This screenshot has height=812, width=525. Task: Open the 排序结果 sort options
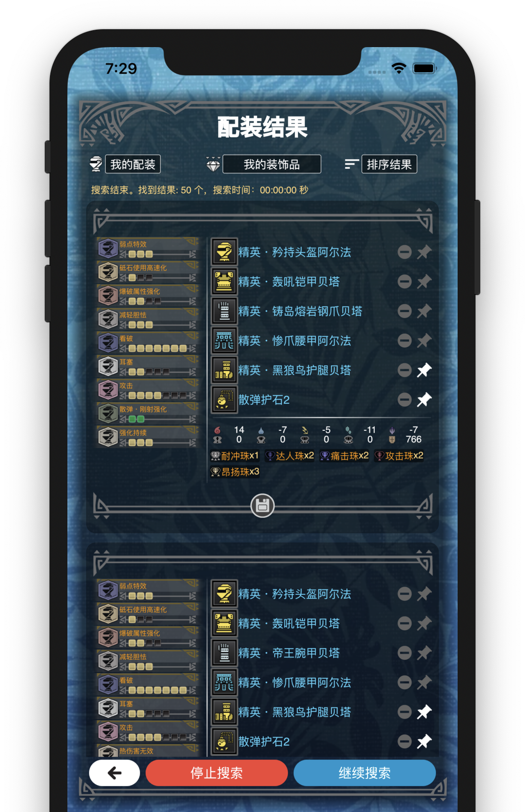point(389,164)
